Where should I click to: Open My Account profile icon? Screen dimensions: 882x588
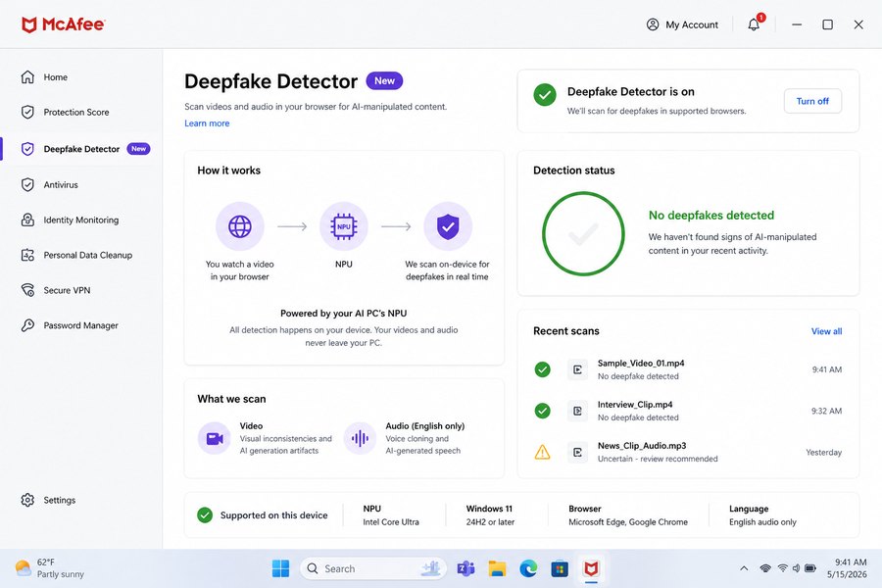pyautogui.click(x=653, y=24)
